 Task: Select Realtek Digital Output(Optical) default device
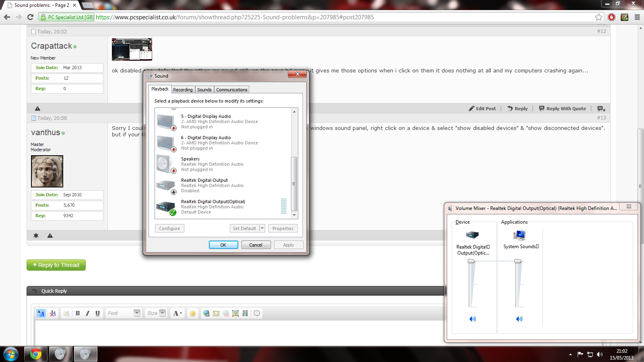pos(223,207)
